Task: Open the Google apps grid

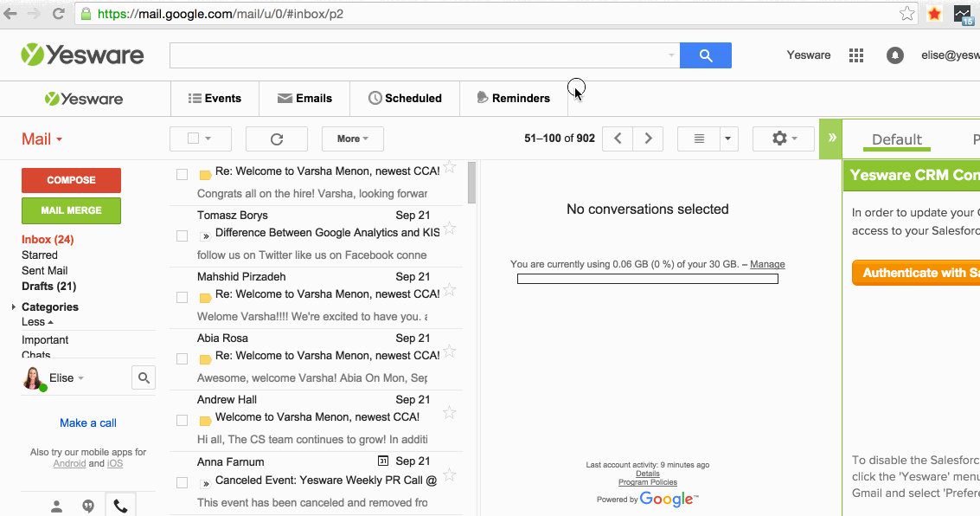Action: (856, 55)
